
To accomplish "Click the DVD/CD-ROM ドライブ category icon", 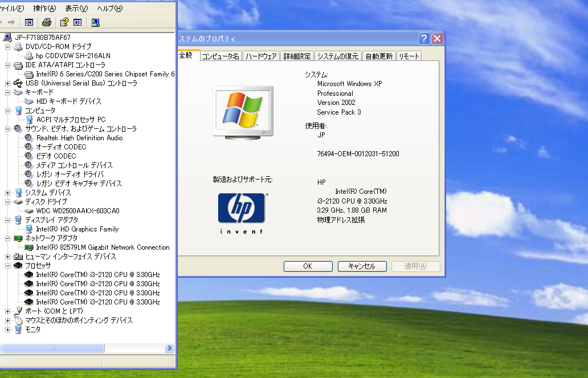I will (18, 47).
